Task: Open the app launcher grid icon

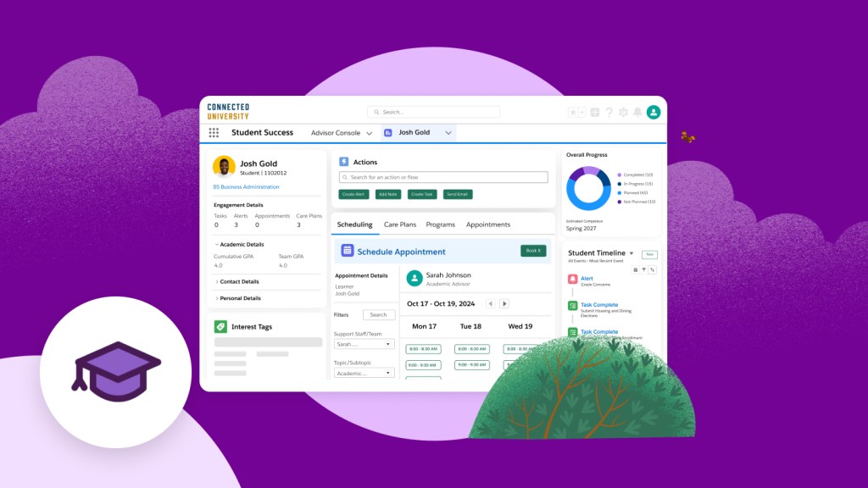Action: point(214,132)
